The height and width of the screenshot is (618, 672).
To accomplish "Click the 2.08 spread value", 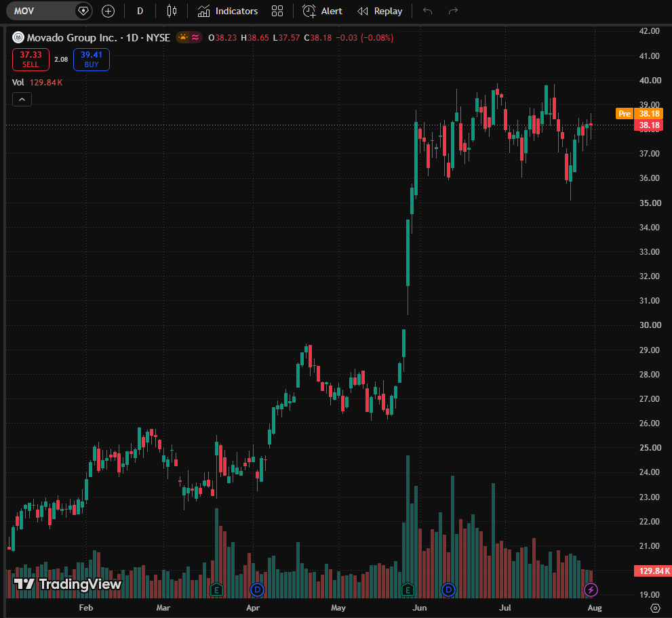I will 61,59.
